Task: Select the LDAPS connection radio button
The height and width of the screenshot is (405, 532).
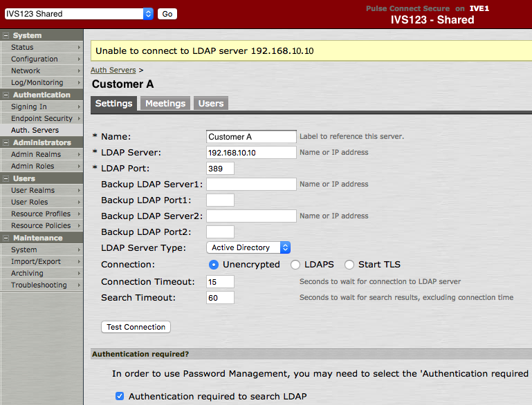Action: click(295, 265)
